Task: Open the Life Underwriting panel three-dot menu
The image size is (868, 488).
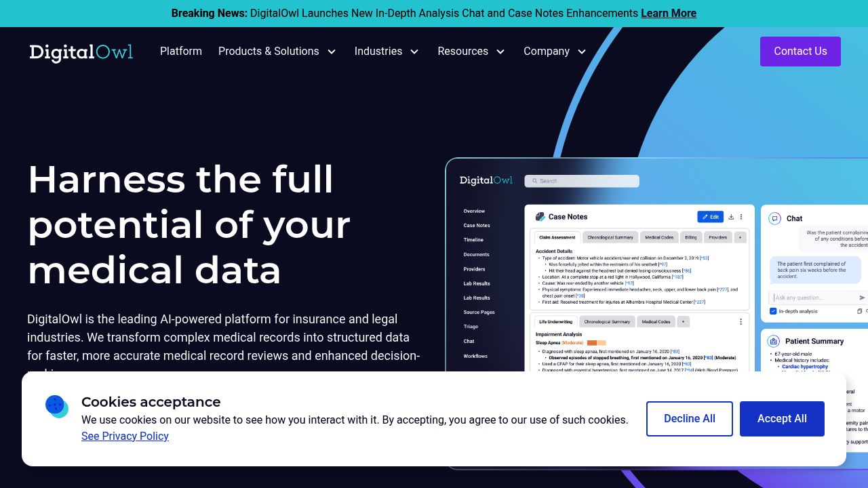Action: tap(741, 322)
